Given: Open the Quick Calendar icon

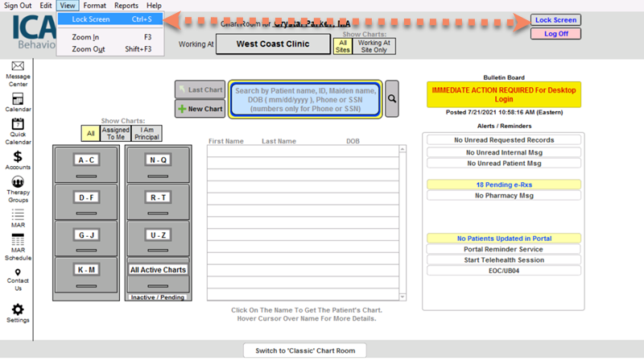Looking at the screenshot, I should (x=18, y=124).
